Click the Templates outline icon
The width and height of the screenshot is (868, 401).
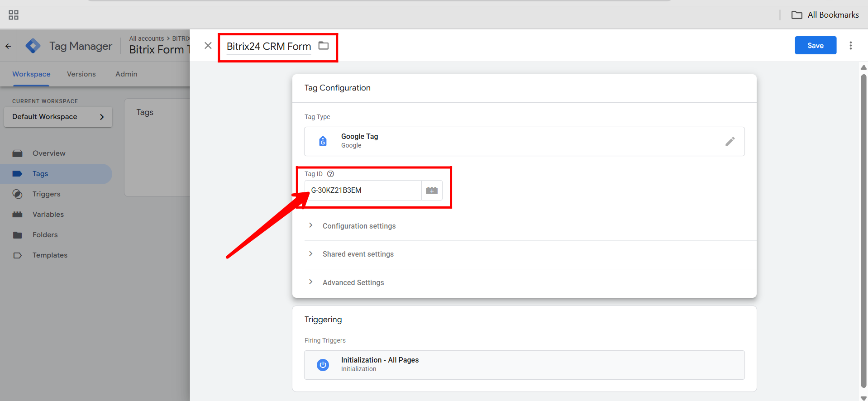tap(18, 255)
